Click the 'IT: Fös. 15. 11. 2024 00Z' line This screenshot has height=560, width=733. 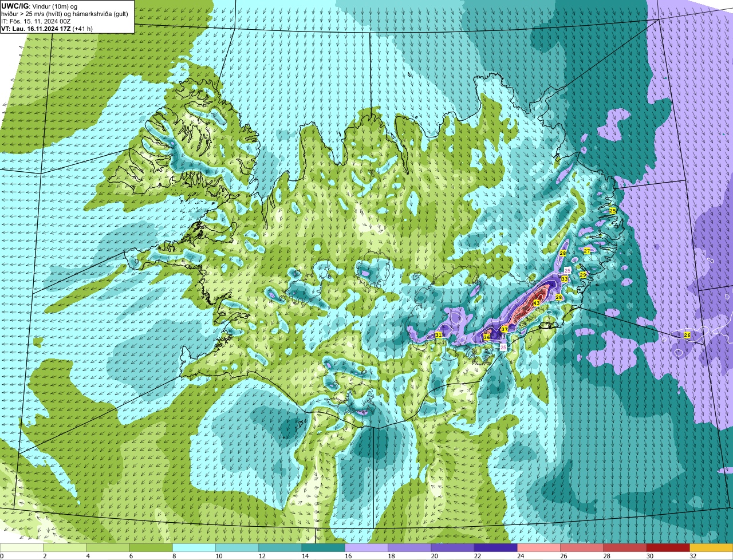(x=35, y=21)
